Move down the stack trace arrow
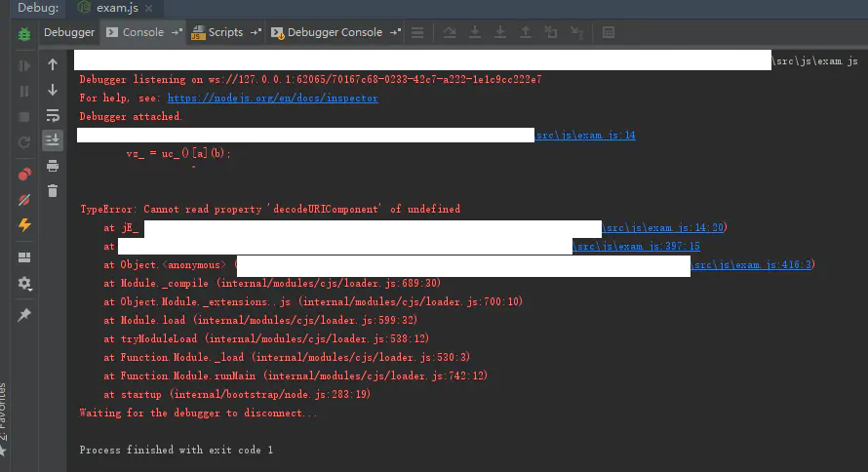 (x=53, y=90)
